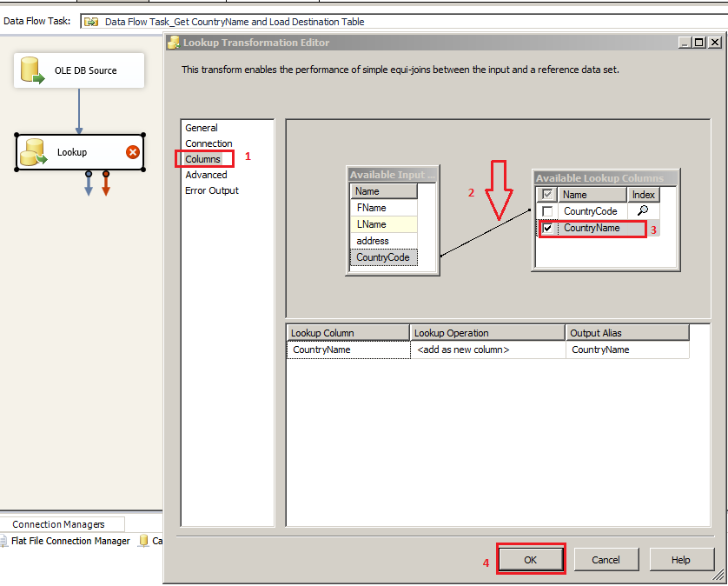
Task: Select the Flat File Connection Manager icon
Action: [6, 541]
